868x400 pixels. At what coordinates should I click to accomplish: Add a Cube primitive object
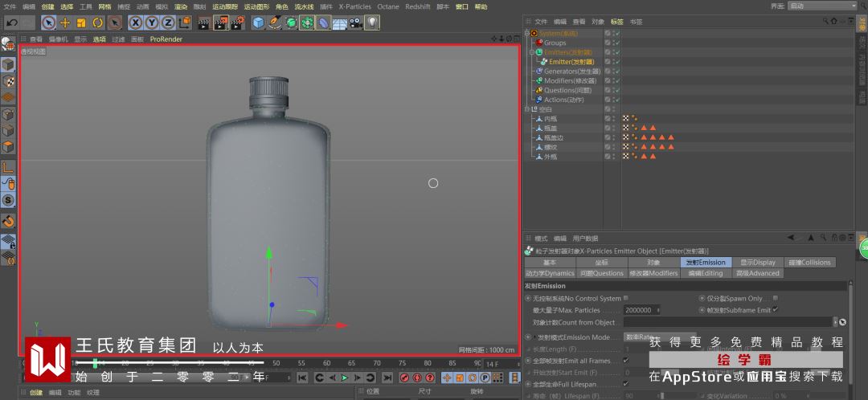click(259, 22)
